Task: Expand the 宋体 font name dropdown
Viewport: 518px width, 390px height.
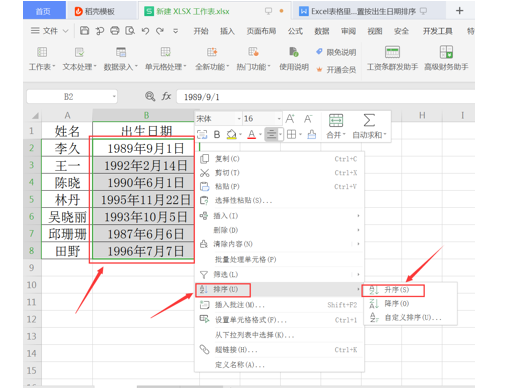Action: (x=239, y=119)
